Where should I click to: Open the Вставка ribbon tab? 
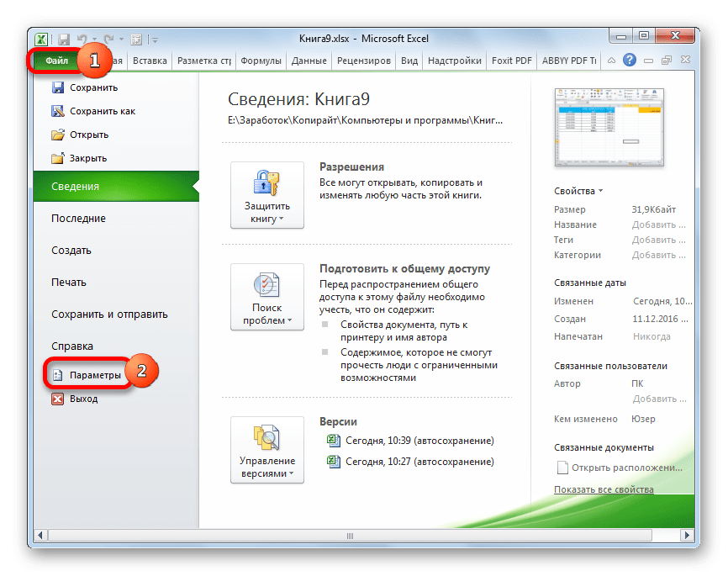pos(150,61)
